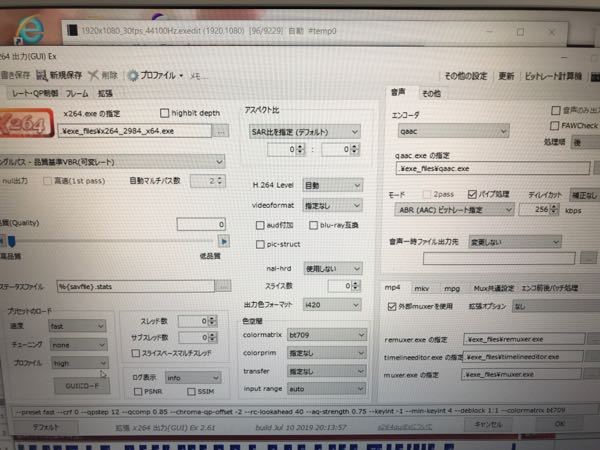Open Internet Explorer desktop shortcut
This screenshot has height=450, width=600.
[x=31, y=30]
